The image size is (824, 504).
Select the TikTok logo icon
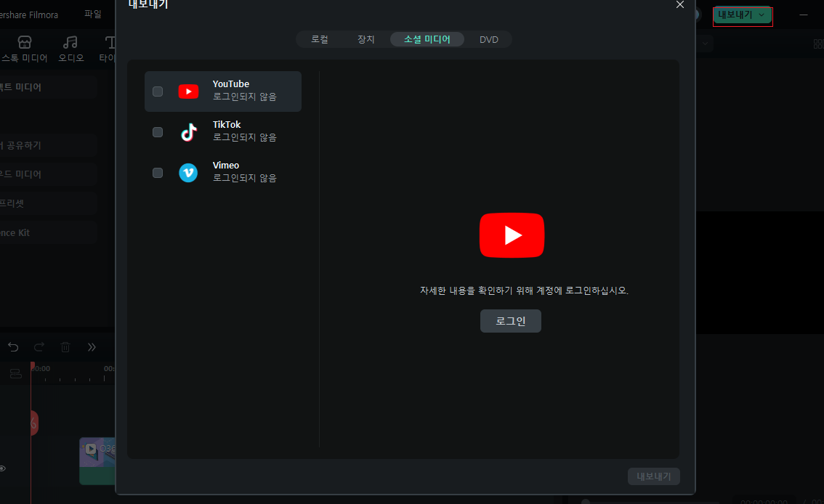coord(189,131)
